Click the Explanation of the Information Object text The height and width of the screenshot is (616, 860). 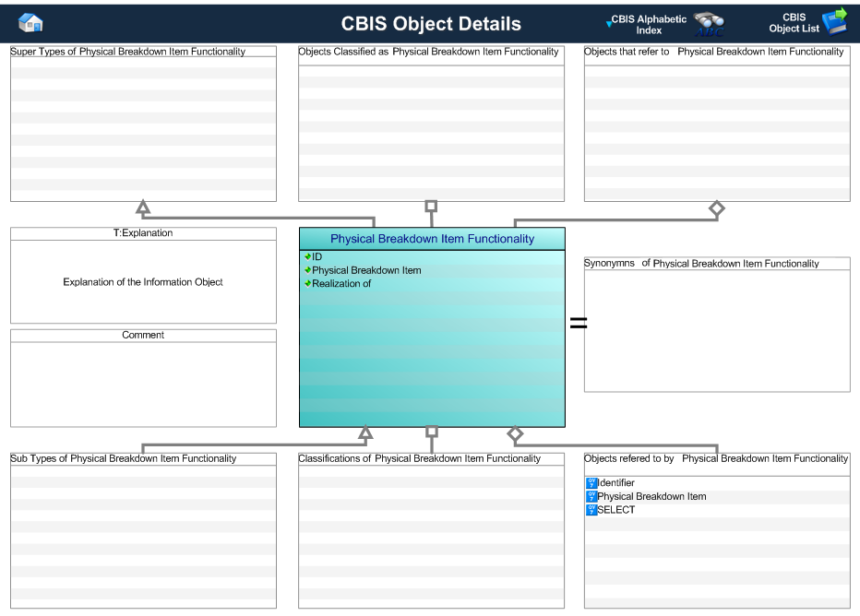143,281
